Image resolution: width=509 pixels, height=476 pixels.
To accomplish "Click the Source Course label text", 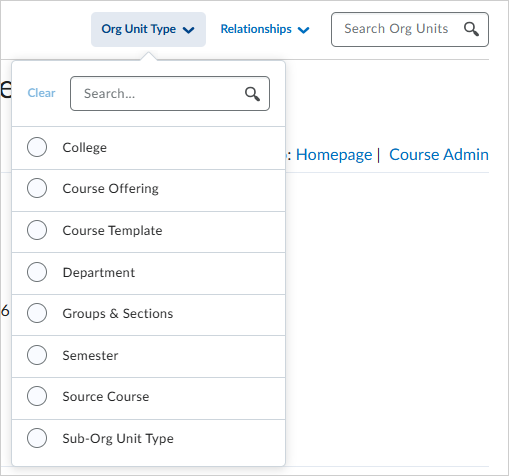I will [106, 396].
